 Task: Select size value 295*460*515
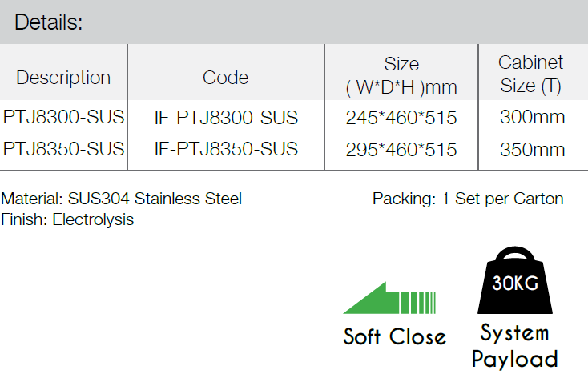pyautogui.click(x=401, y=150)
